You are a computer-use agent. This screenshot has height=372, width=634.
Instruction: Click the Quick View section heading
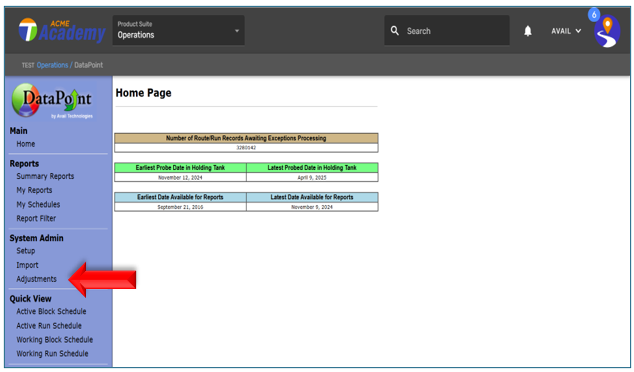(x=30, y=299)
